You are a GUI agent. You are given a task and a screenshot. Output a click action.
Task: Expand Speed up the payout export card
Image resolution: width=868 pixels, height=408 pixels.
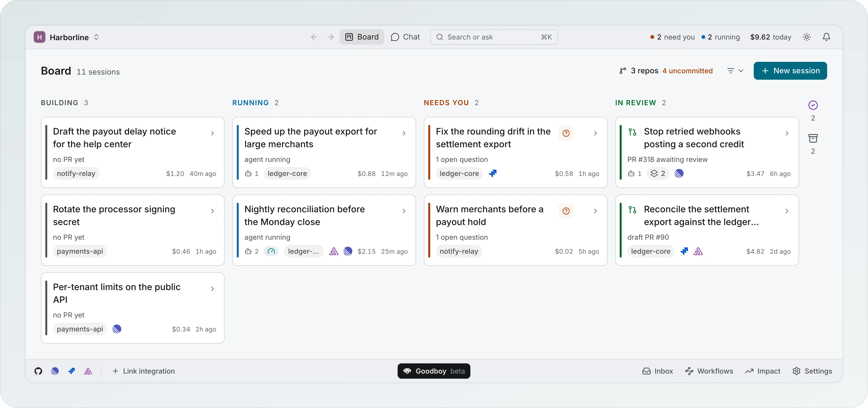point(404,133)
